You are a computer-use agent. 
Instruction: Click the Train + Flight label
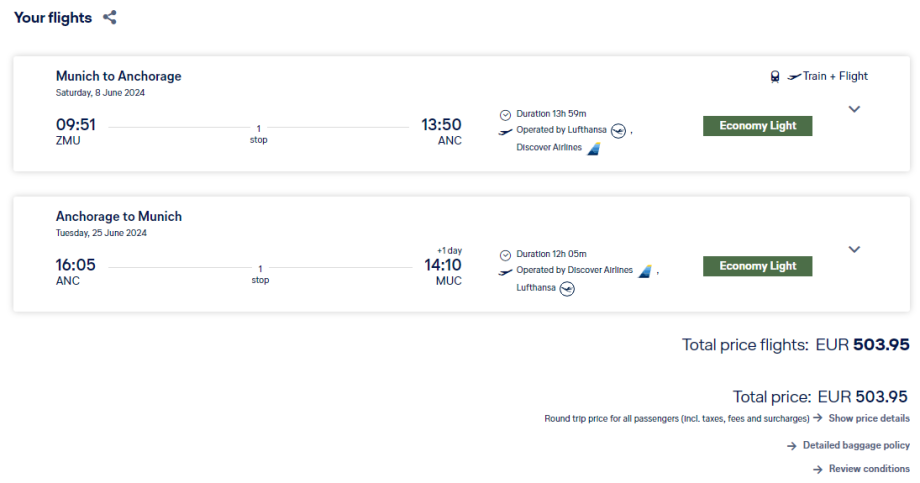tap(835, 76)
